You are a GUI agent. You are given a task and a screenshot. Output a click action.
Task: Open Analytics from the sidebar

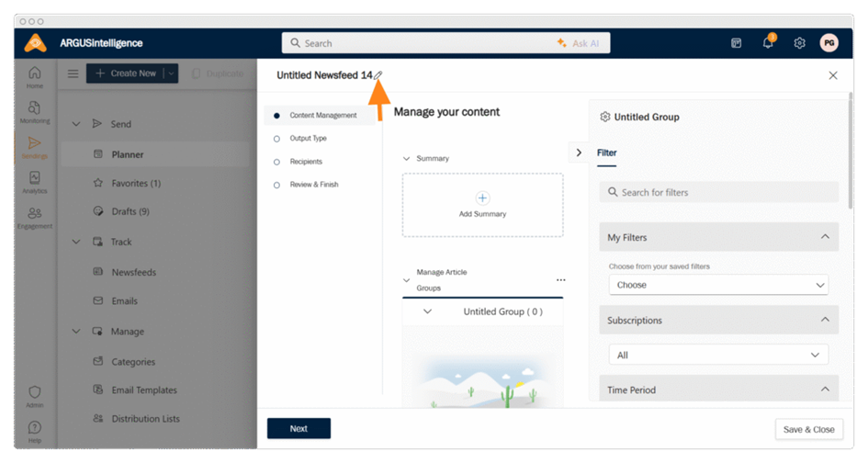(x=34, y=182)
